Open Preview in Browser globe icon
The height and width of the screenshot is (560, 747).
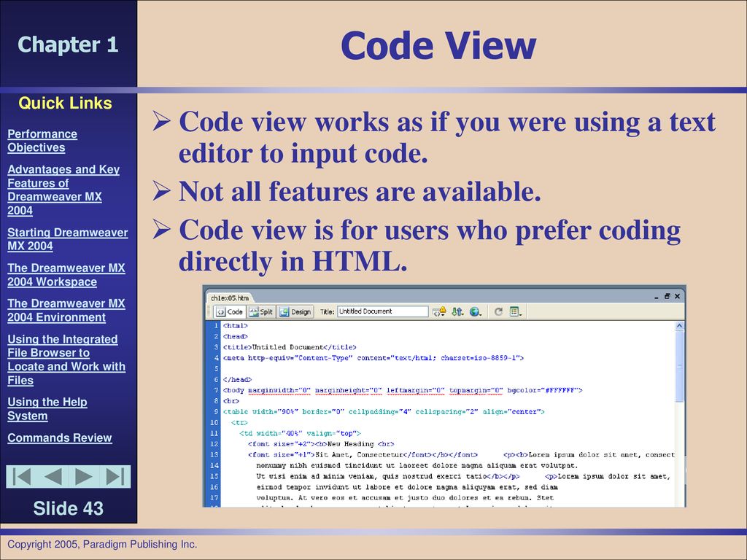click(x=476, y=312)
